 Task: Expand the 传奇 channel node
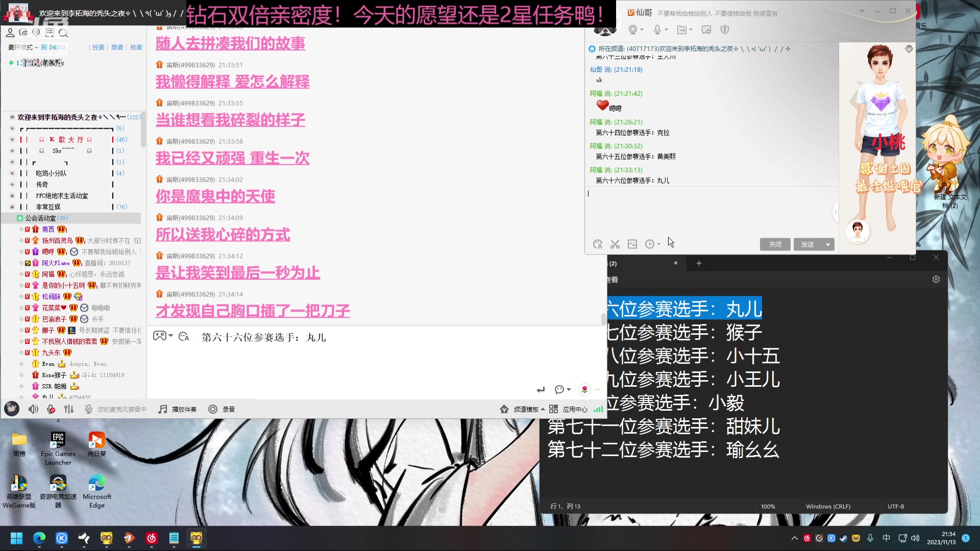click(x=12, y=184)
